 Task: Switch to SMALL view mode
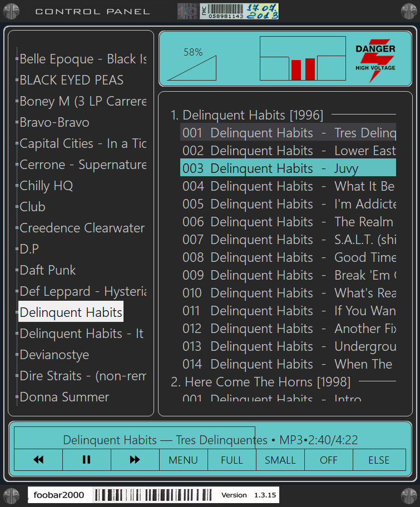point(280,459)
